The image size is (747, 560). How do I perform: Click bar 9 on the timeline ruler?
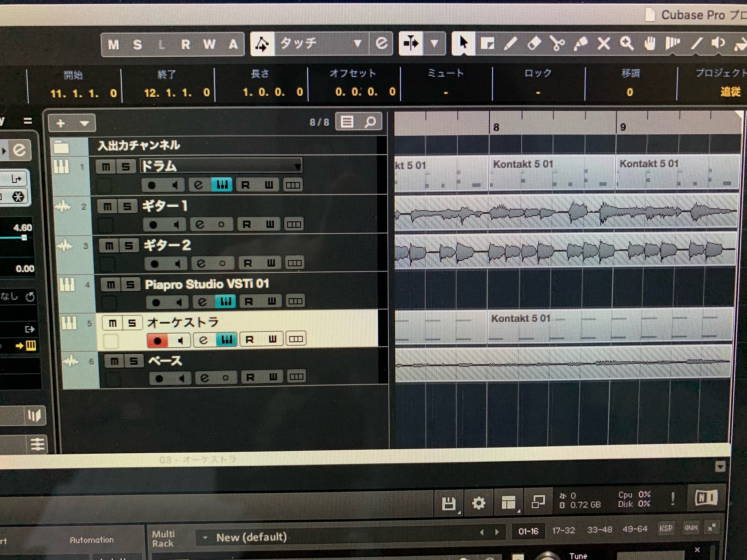[x=623, y=127]
